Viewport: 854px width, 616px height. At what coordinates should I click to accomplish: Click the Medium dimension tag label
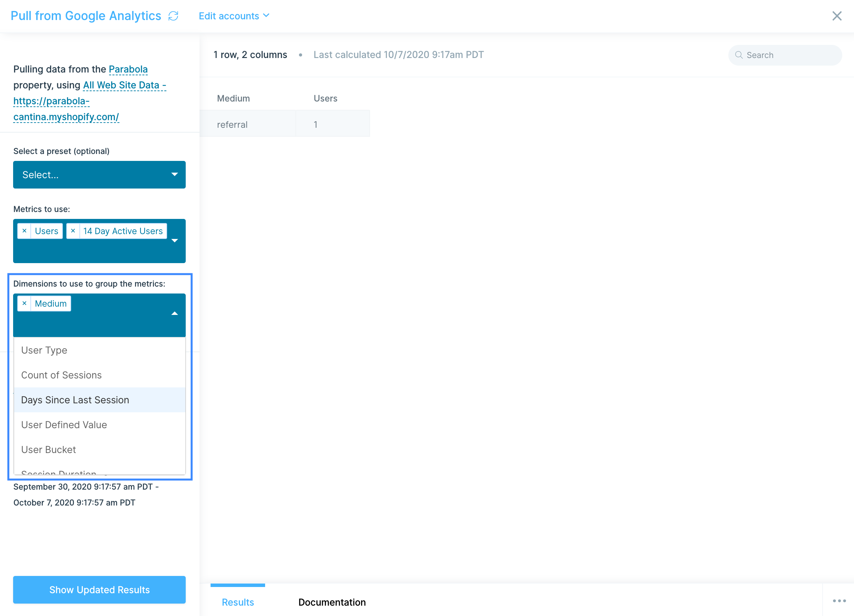(x=51, y=303)
